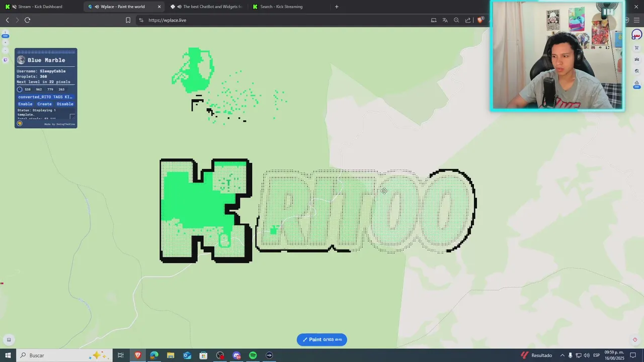Click the taskbar clock showing 09:59 p. m.
Viewport: 644px width, 362px height.
[614, 355]
